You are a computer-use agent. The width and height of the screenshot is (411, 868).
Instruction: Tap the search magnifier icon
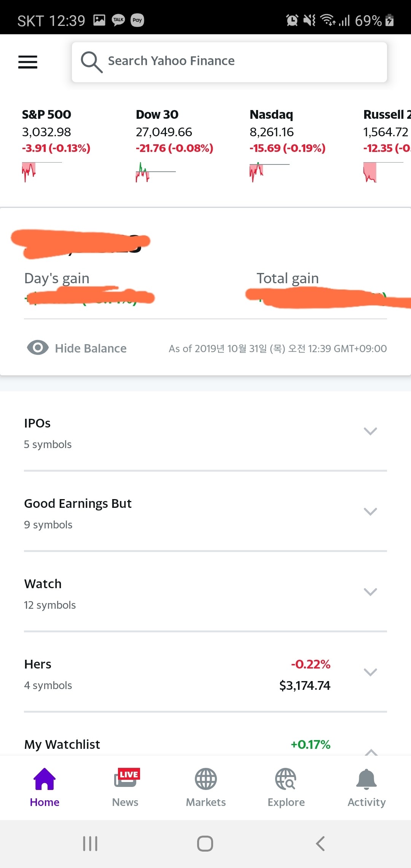tap(91, 62)
